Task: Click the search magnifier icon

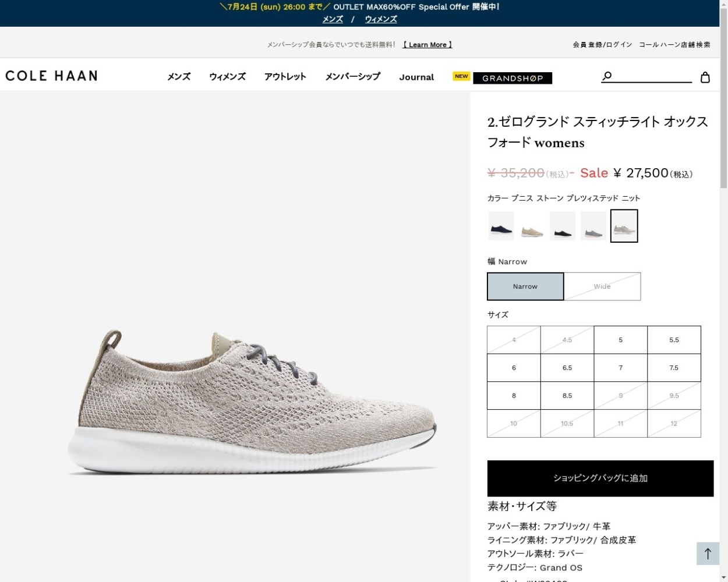Action: [607, 76]
